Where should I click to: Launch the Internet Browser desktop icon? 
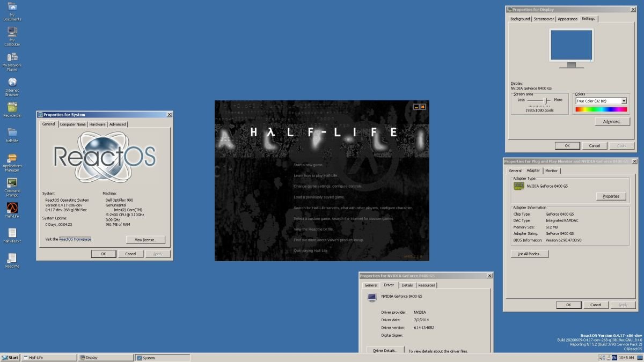(12, 87)
